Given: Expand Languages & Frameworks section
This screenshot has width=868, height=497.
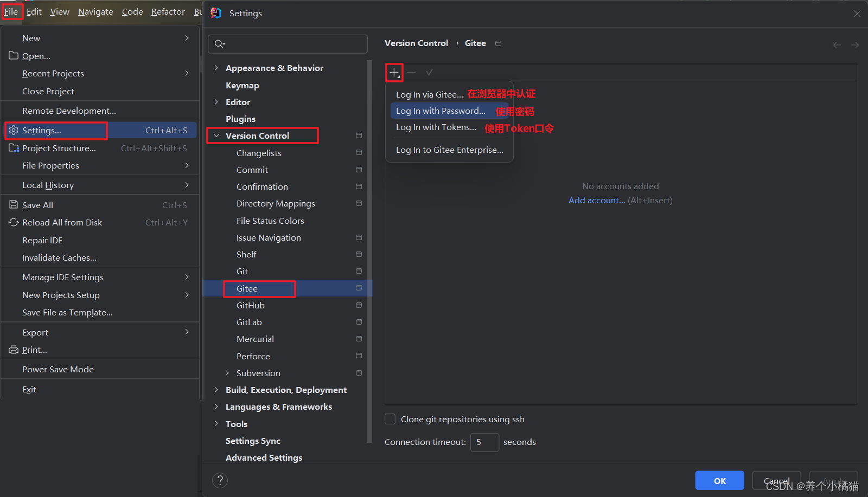Looking at the screenshot, I should [x=216, y=406].
